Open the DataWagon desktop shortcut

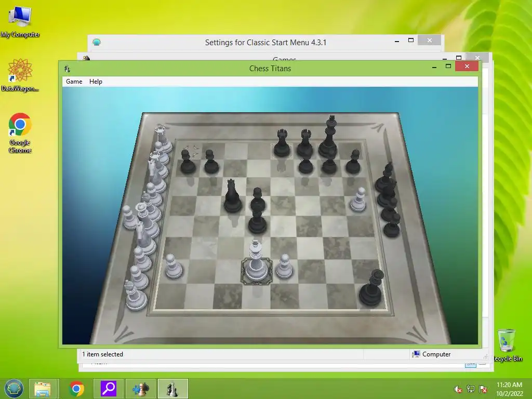20,75
